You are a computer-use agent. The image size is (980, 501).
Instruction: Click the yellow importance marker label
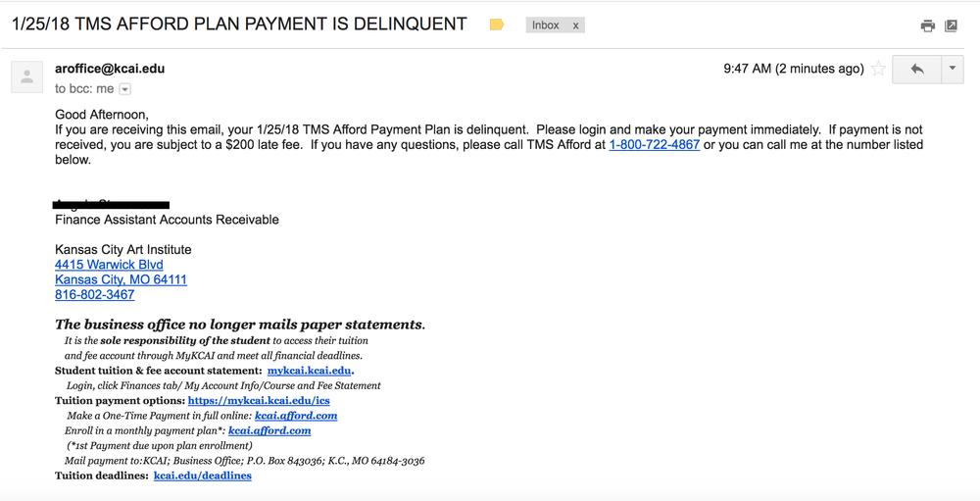tap(497, 25)
